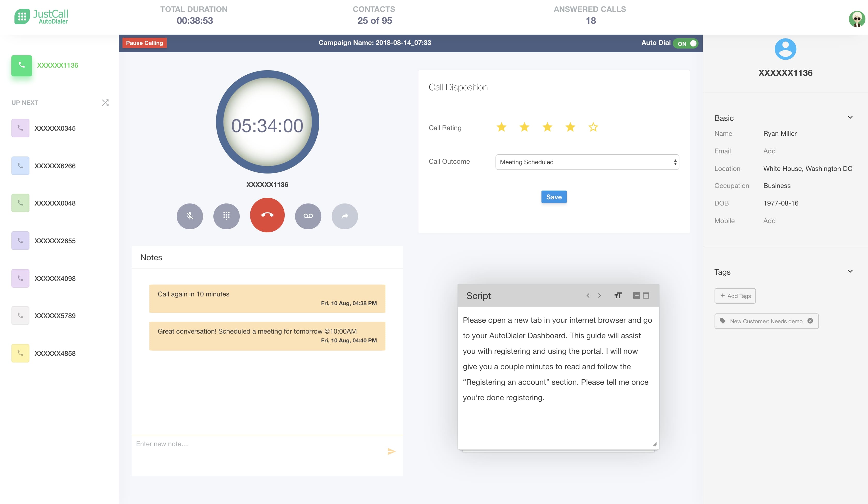This screenshot has height=504, width=868.
Task: Mute the microphone
Action: (190, 216)
